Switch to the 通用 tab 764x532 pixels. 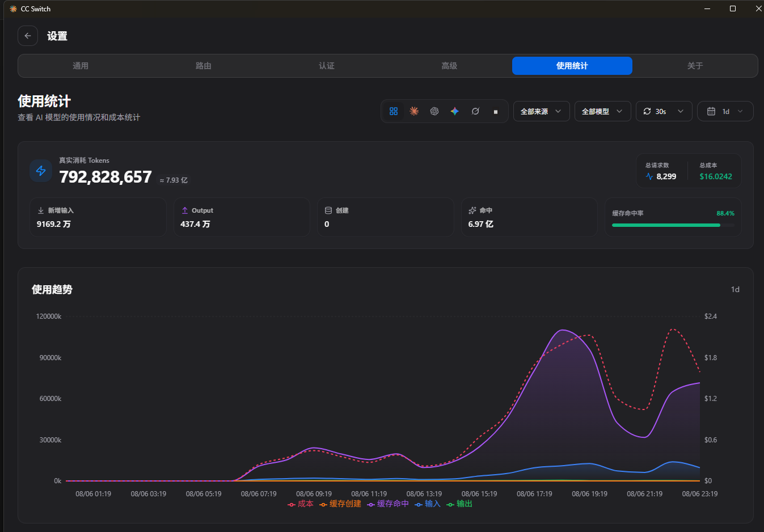pos(81,66)
